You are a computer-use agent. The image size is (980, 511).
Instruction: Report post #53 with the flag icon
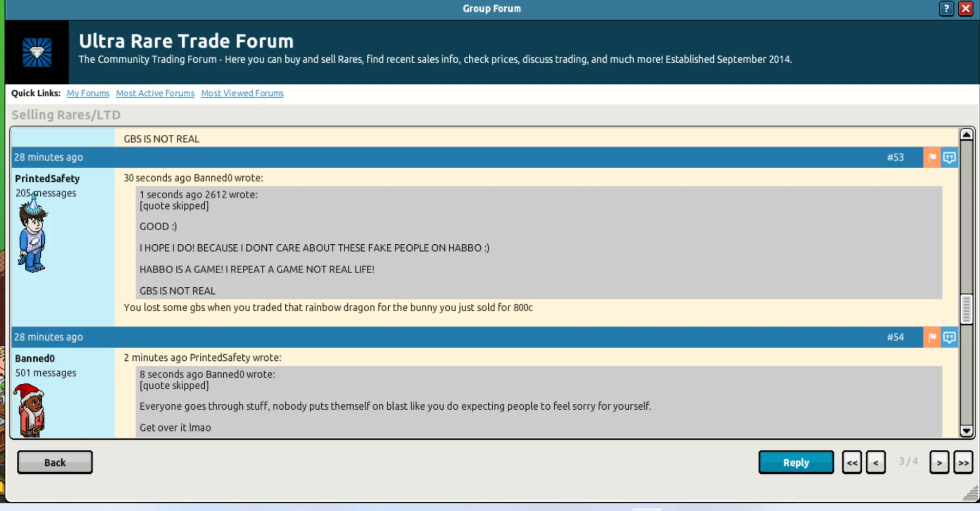932,157
